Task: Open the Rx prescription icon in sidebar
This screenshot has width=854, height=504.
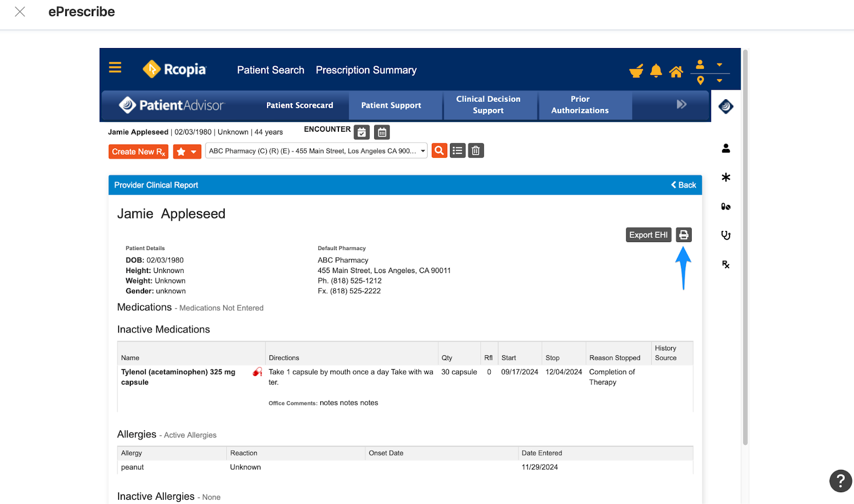Action: [726, 265]
